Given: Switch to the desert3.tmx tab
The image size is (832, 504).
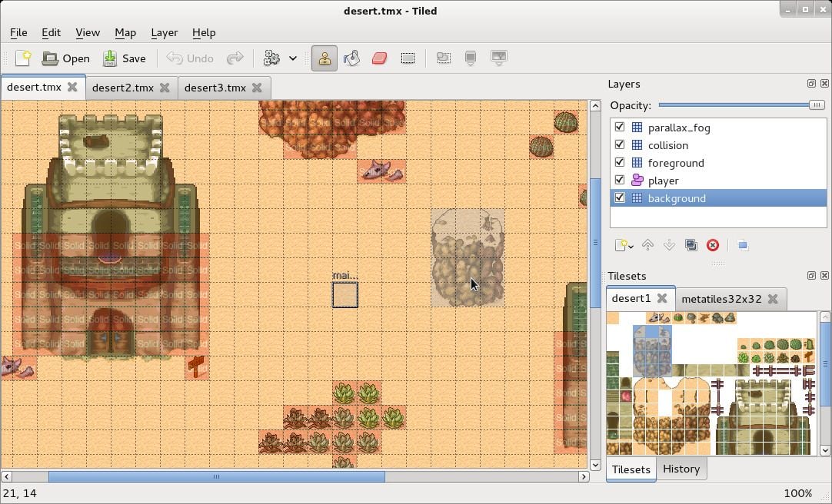Looking at the screenshot, I should tap(216, 87).
